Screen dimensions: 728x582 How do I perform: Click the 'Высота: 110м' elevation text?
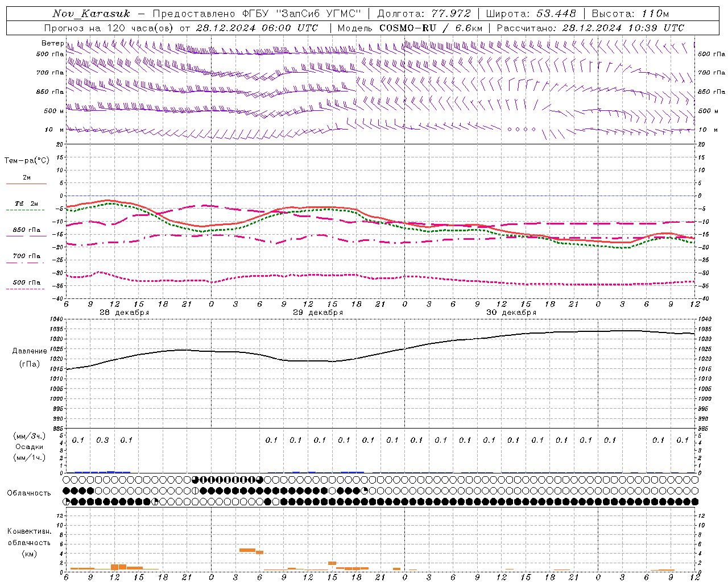coord(630,14)
